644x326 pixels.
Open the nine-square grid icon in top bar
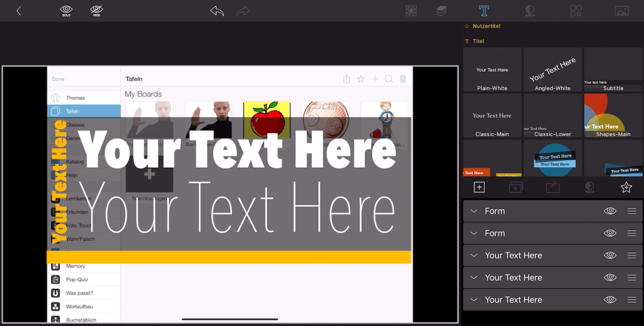(x=411, y=11)
